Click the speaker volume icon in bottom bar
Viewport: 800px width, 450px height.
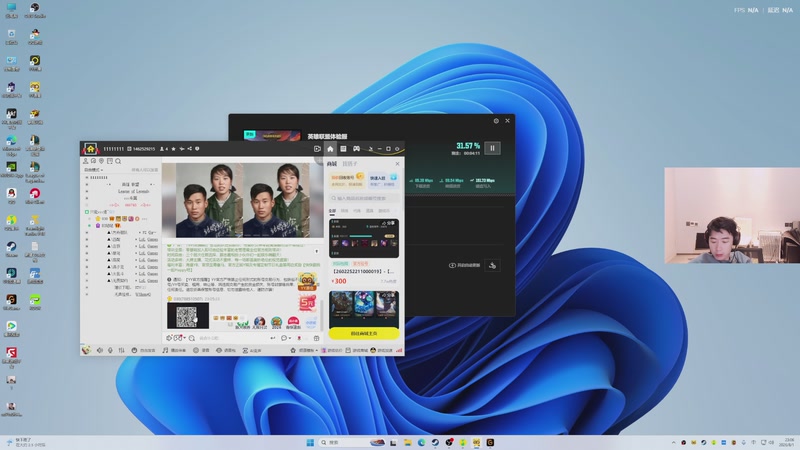99,350
